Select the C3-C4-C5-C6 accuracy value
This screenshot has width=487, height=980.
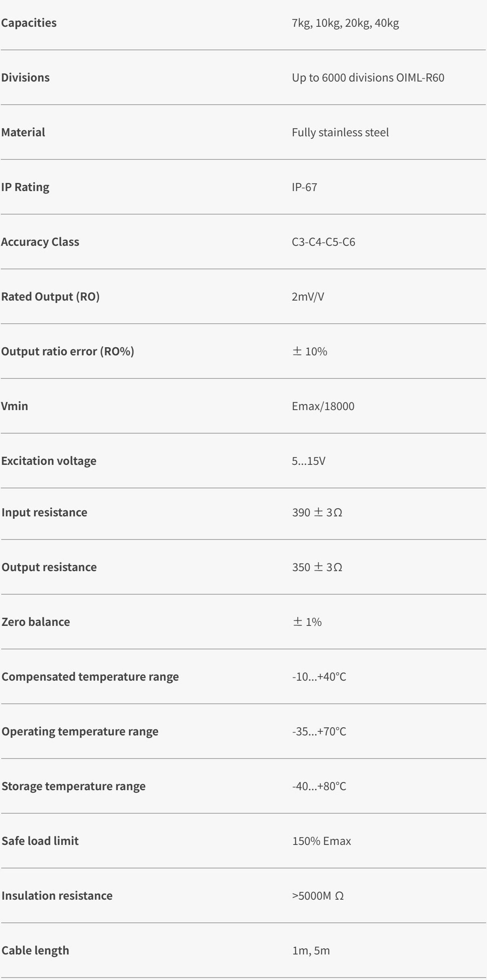click(323, 242)
